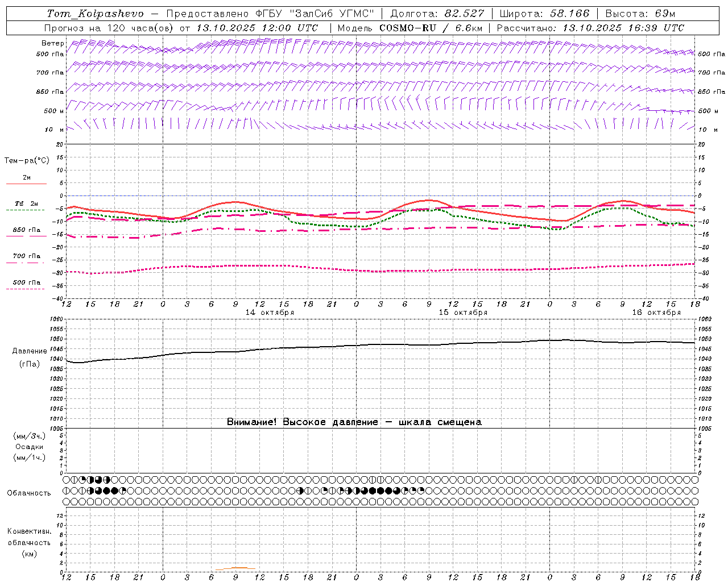728x582 pixels.
Task: Click the station name Tom_Kolpashevo in the header
Action: [x=95, y=14]
